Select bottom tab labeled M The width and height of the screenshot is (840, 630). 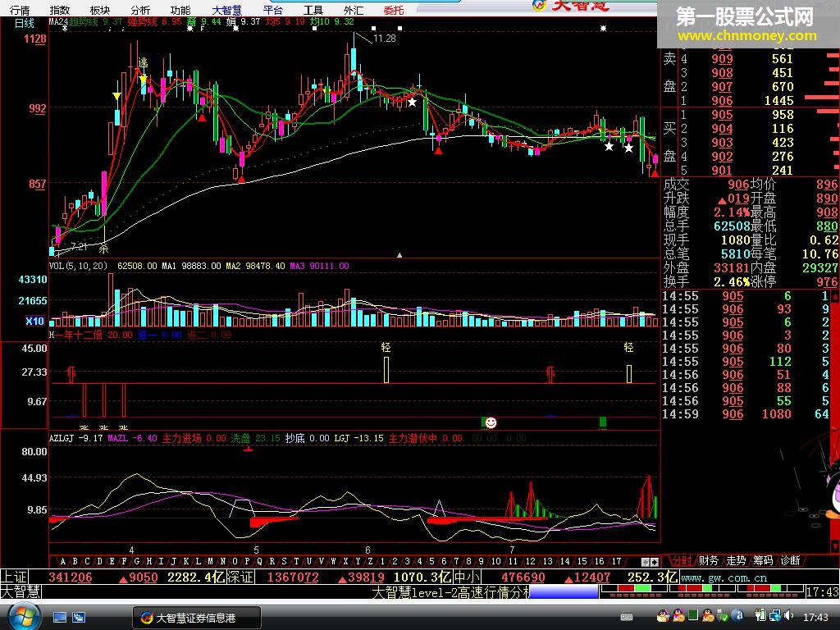pyautogui.click(x=211, y=561)
